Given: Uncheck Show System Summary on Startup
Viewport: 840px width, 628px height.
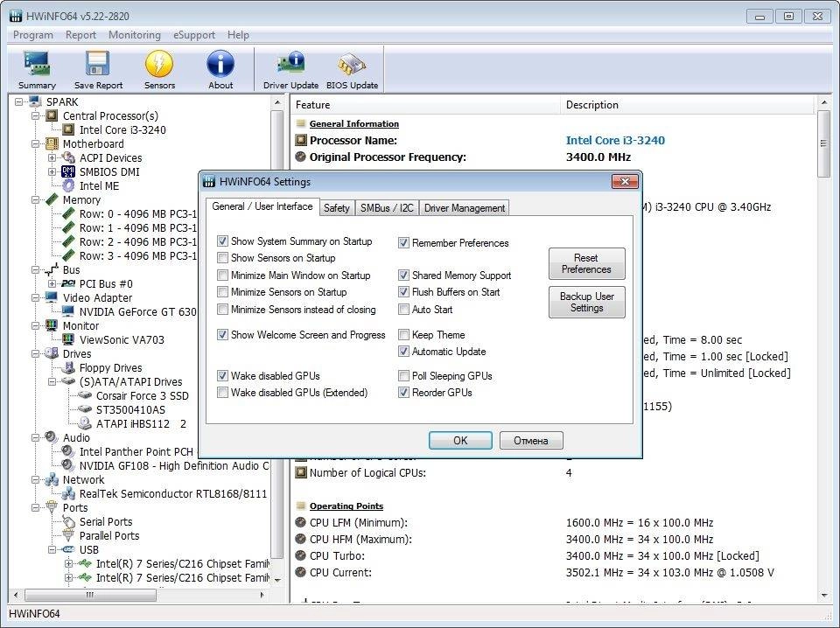Looking at the screenshot, I should click(x=222, y=241).
